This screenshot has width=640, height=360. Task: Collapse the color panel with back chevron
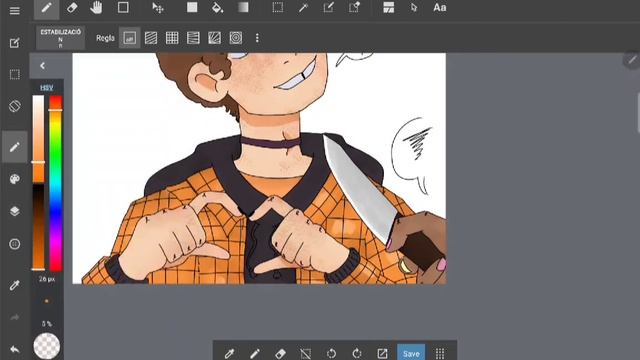coord(42,65)
